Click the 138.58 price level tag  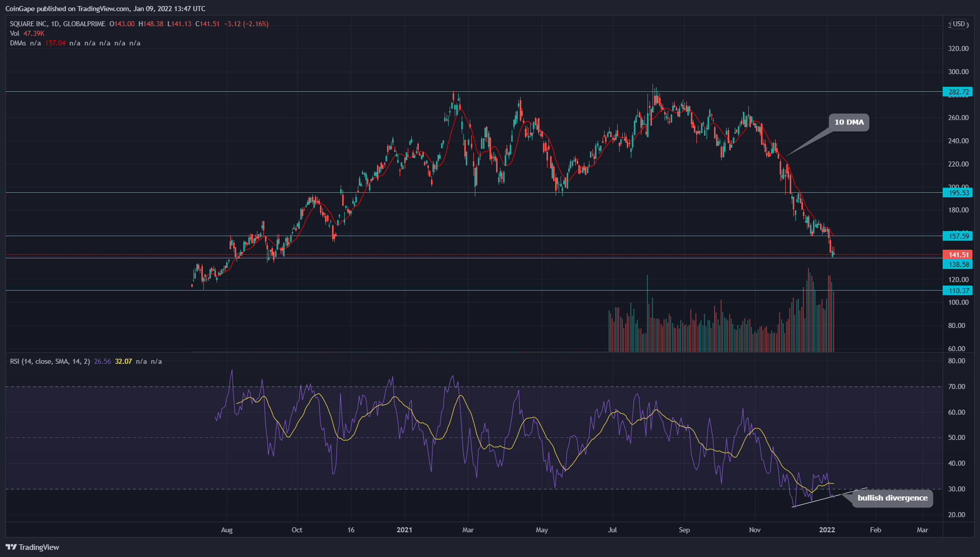click(958, 264)
